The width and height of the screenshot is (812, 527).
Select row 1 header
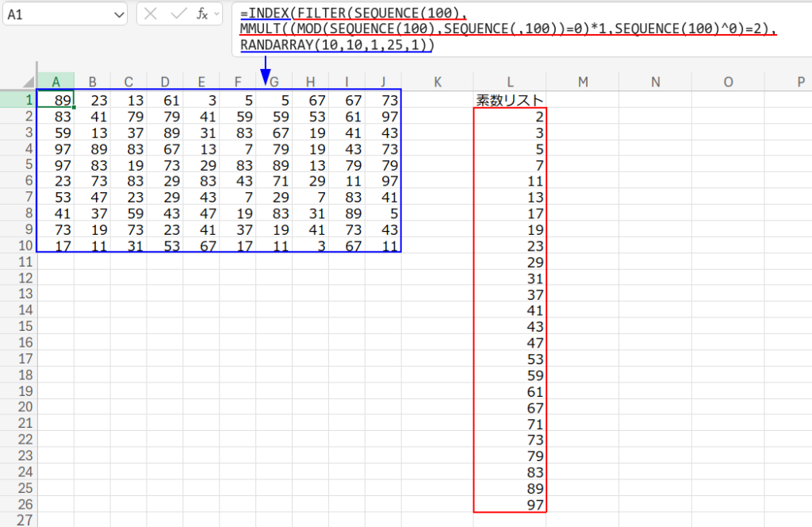(x=18, y=100)
